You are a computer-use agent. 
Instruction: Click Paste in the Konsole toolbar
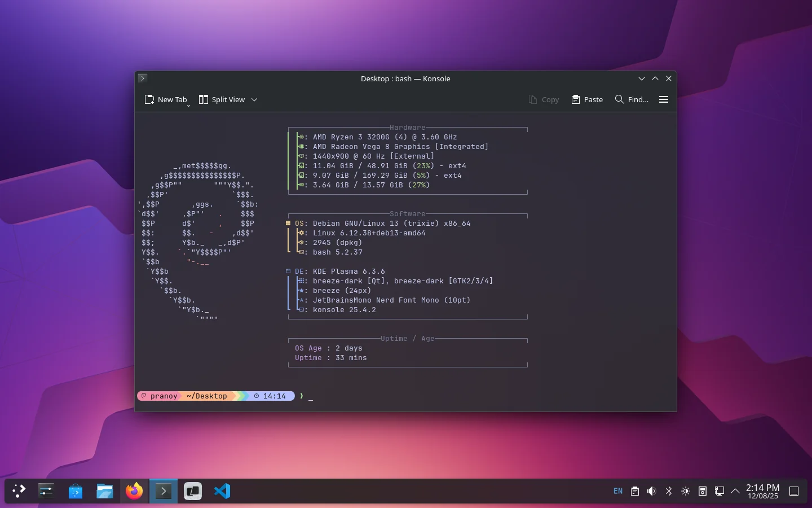[587, 99]
